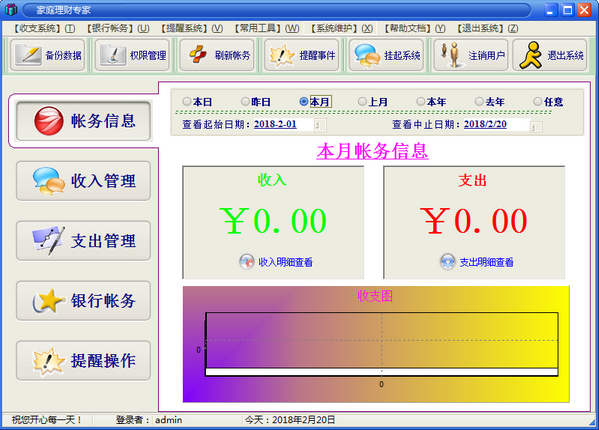Click the 提醒事件 exclamation burst icon

point(282,55)
